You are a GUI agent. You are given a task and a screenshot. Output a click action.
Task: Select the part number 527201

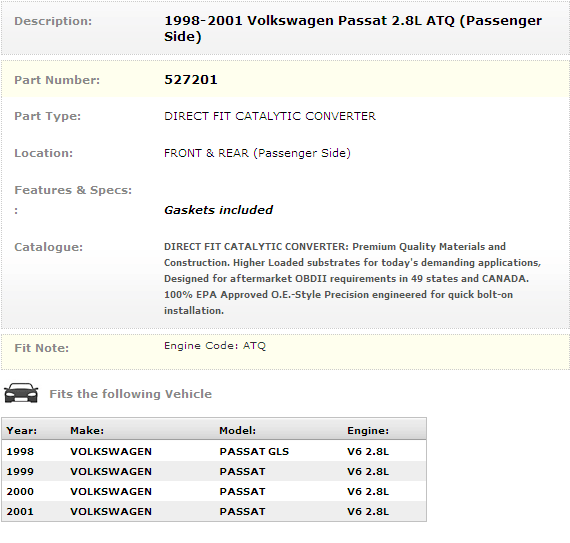click(190, 80)
